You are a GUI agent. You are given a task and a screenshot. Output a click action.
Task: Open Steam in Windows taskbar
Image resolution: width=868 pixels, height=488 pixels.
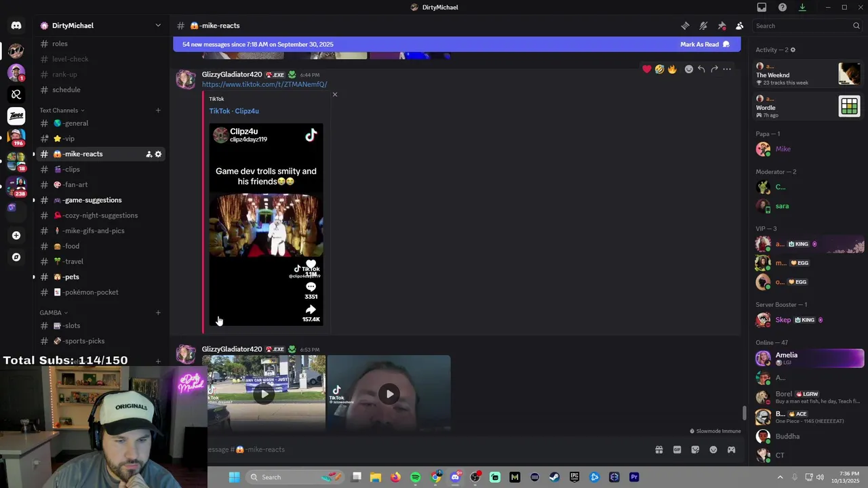[x=554, y=477]
